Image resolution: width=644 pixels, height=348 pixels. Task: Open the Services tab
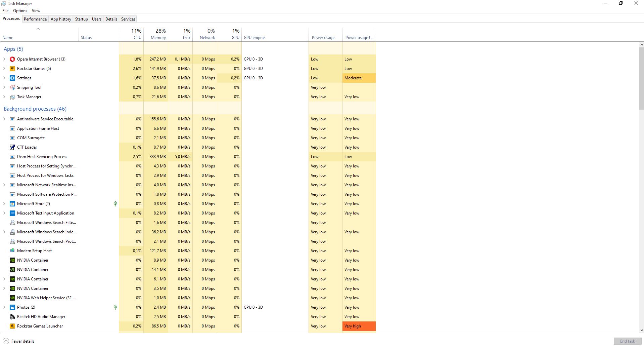(128, 19)
